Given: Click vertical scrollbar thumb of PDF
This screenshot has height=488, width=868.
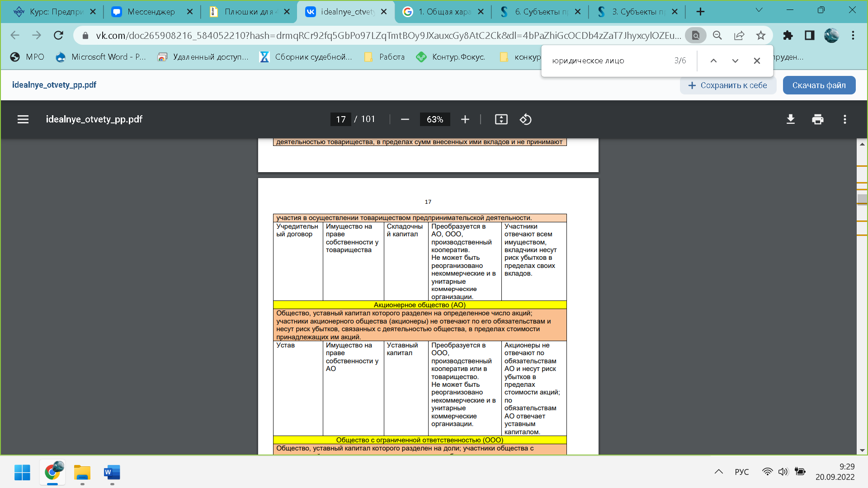Looking at the screenshot, I should point(862,199).
